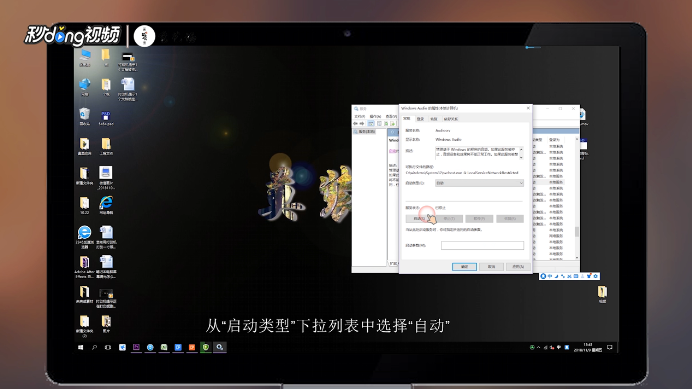Click the "AudioSrv" service name text
The height and width of the screenshot is (389, 692).
tap(443, 131)
